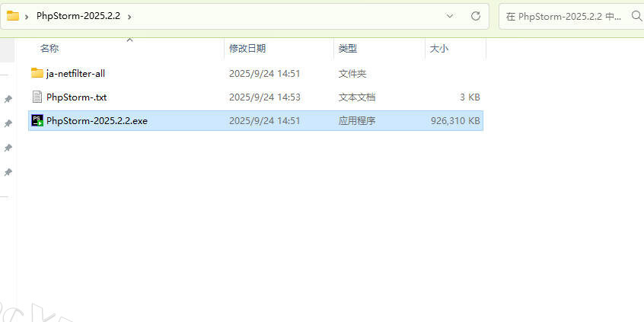Select the PhpStorm-.txt file name
Viewport: 644px width, 322px height.
click(76, 97)
